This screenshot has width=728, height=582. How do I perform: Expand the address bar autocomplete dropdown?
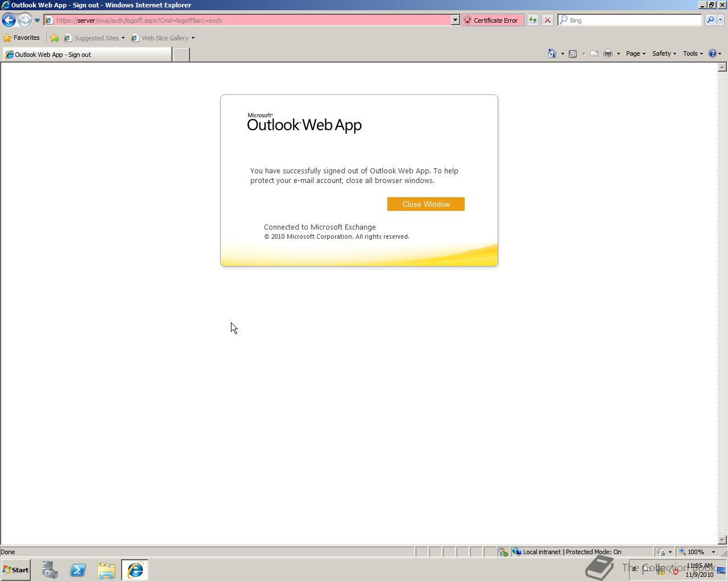455,20
